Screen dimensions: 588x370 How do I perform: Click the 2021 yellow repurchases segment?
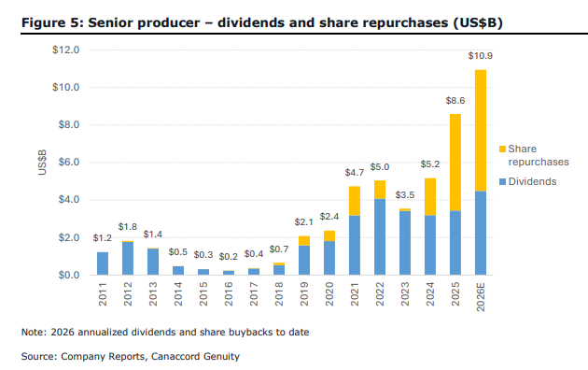point(355,201)
